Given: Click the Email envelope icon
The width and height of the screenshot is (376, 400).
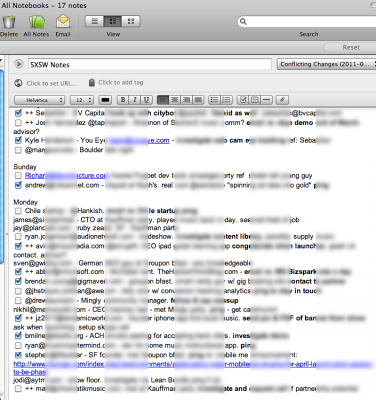Looking at the screenshot, I should (63, 22).
